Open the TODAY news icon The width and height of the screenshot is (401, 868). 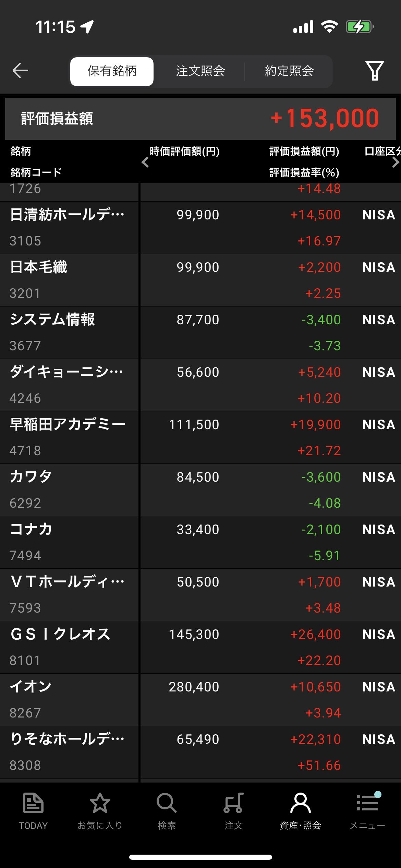coord(33,811)
